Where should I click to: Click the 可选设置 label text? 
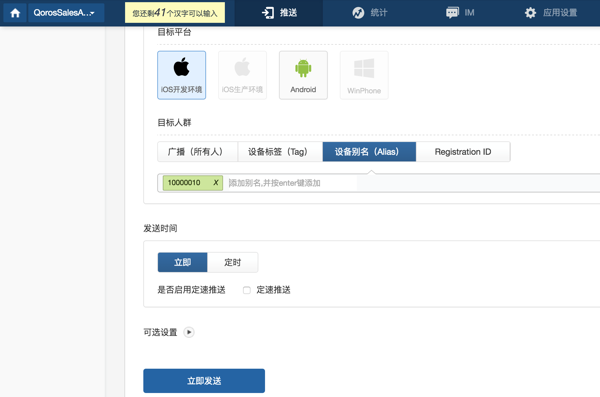tap(160, 332)
